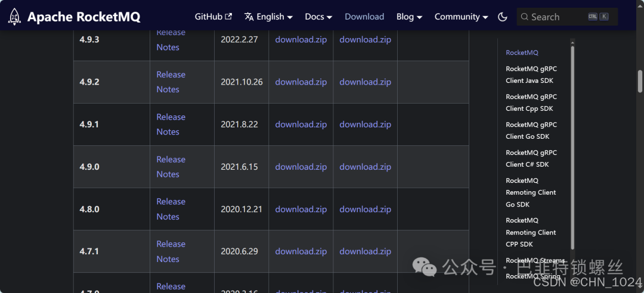
Task: Click the language translate icon
Action: click(x=249, y=17)
